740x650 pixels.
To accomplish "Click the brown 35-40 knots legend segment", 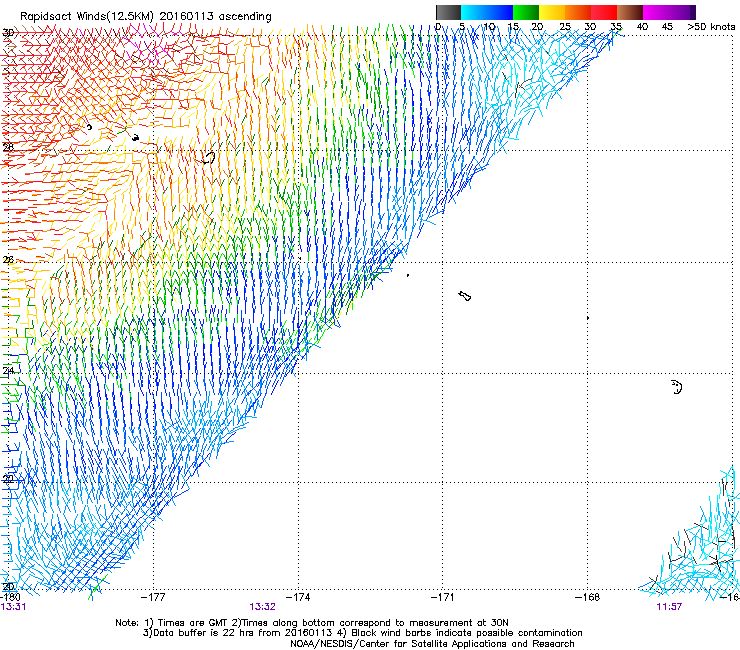I will click(630, 12).
